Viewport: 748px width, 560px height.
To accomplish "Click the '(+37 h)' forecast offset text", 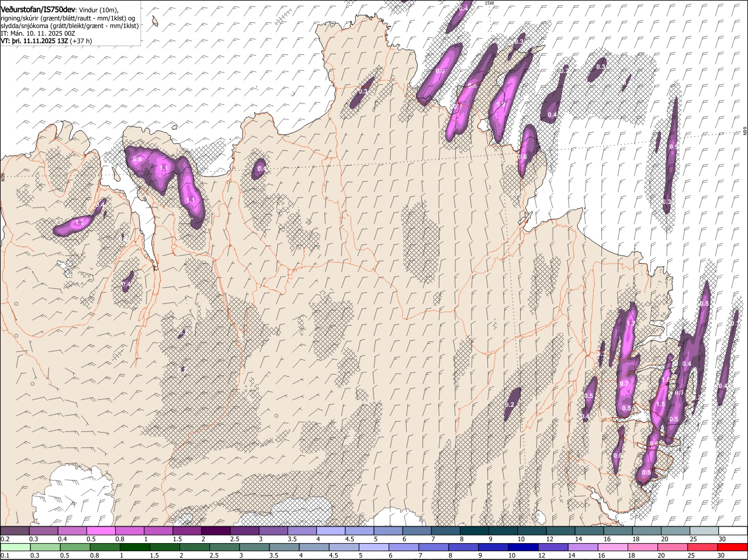I will click(x=81, y=41).
